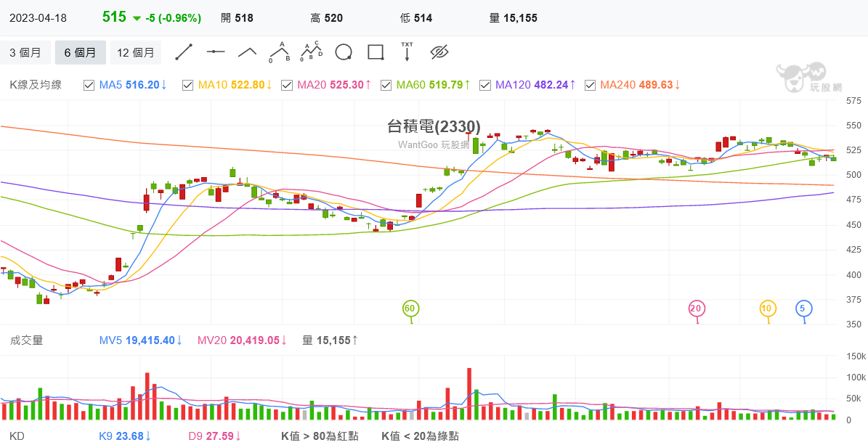868x445 pixels.
Task: Click the 台積電(2330) chart title
Action: coord(434,127)
